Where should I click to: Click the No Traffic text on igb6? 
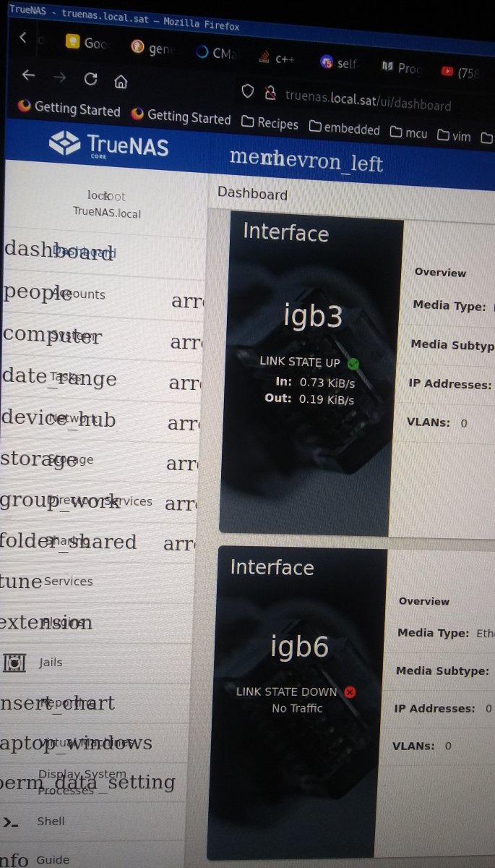coord(297,708)
